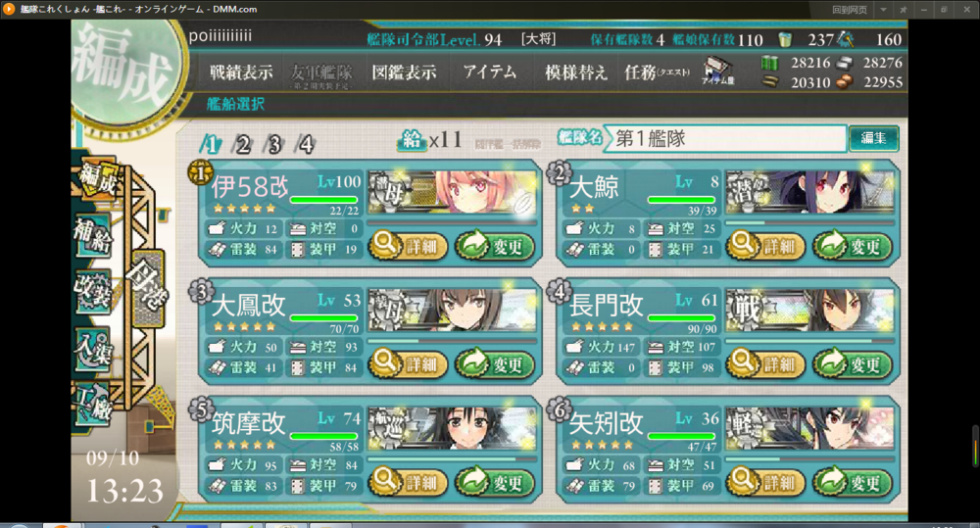Open the 補給 resupply sidebar icon
The image size is (980, 528).
(93, 236)
